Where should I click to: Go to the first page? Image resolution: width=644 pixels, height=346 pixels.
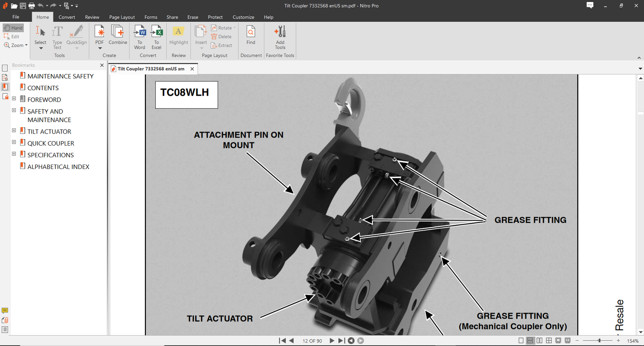coord(283,340)
